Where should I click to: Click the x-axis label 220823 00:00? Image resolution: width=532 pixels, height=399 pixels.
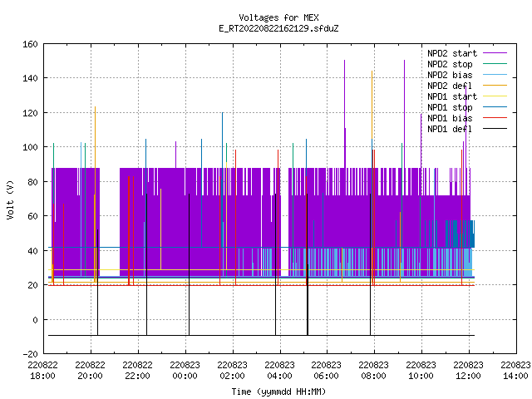[x=185, y=371]
